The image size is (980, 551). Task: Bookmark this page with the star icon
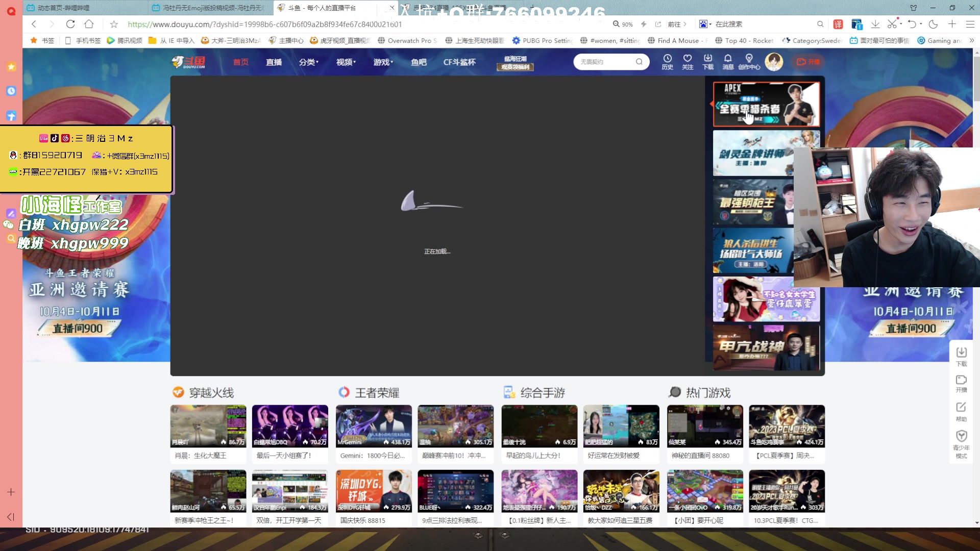coord(114,24)
